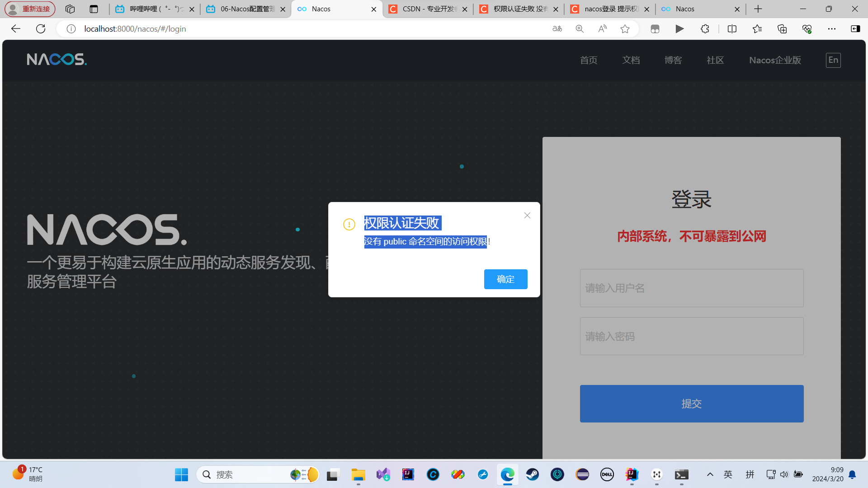Click the taskbar 搜索 box

[x=258, y=474]
